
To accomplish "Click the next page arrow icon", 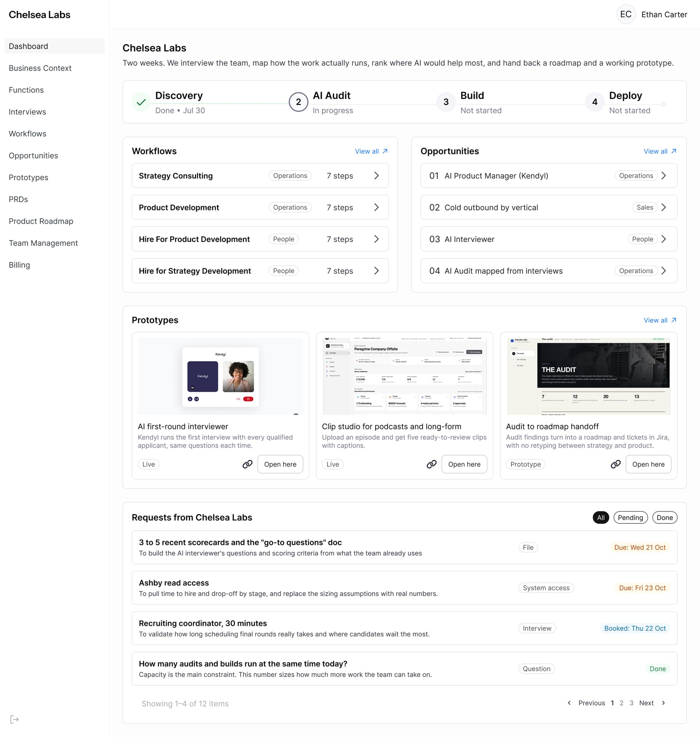I will (664, 703).
